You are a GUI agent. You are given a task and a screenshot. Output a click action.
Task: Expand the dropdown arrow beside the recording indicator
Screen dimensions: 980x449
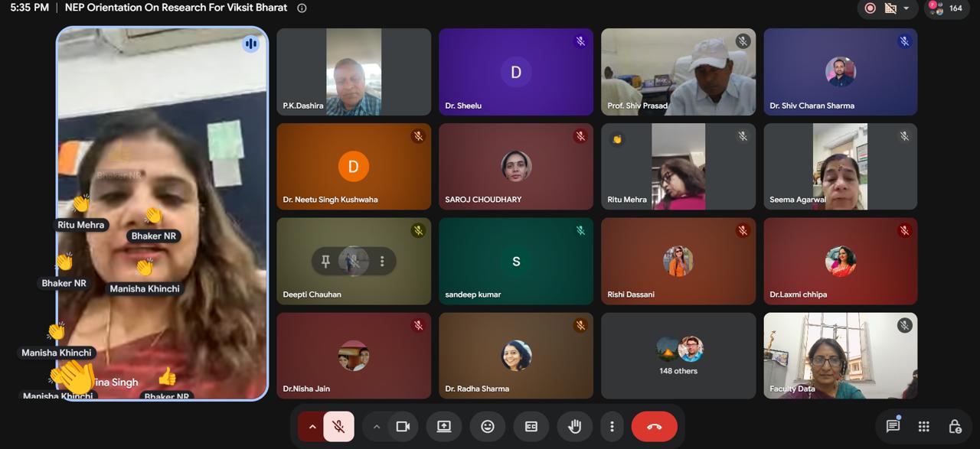pyautogui.click(x=906, y=8)
